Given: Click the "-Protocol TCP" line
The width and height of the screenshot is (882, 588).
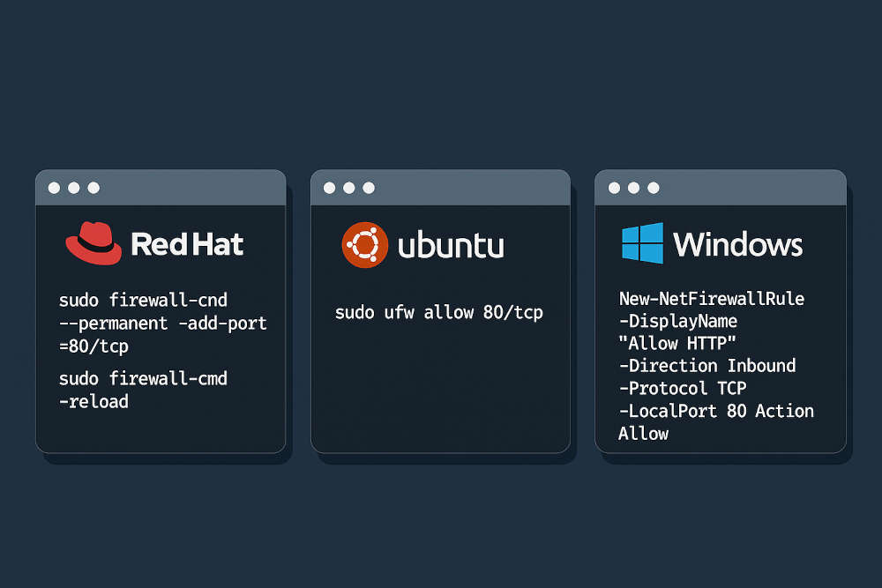Looking at the screenshot, I should 683,388.
